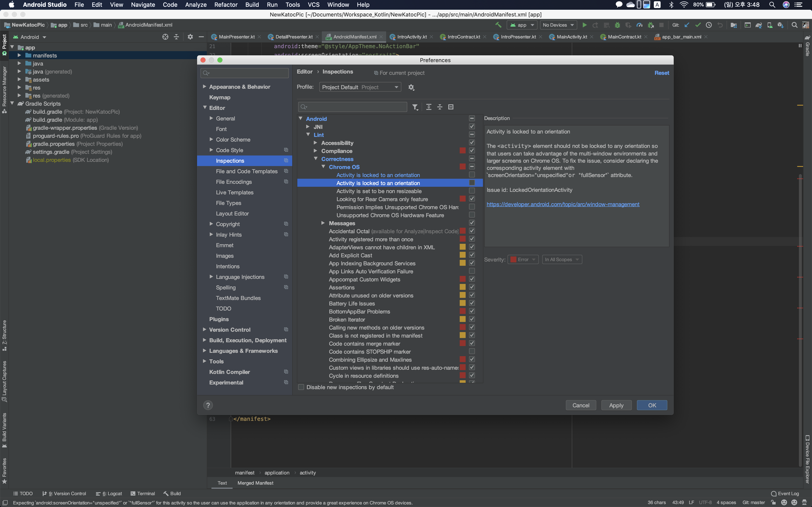This screenshot has width=812, height=507.
Task: Click the filter inspections funnel icon
Action: [x=415, y=107]
